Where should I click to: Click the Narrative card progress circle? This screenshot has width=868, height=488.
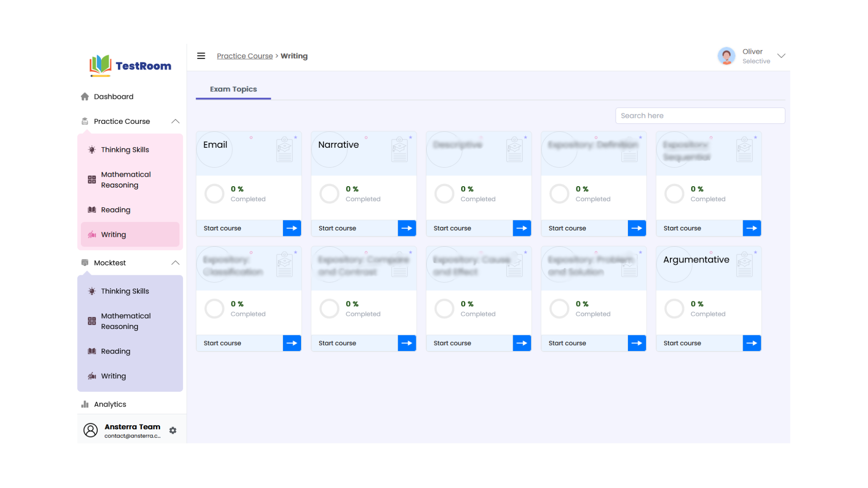[329, 194]
